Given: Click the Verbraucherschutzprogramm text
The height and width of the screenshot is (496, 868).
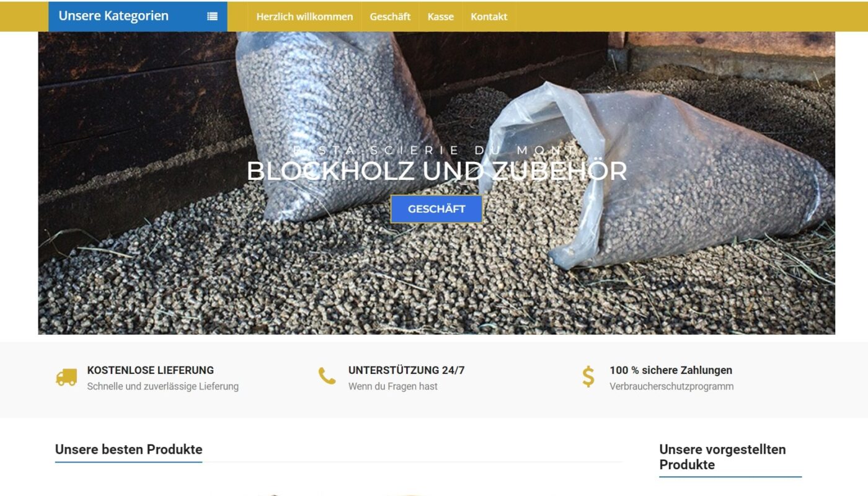Looking at the screenshot, I should pyautogui.click(x=671, y=386).
